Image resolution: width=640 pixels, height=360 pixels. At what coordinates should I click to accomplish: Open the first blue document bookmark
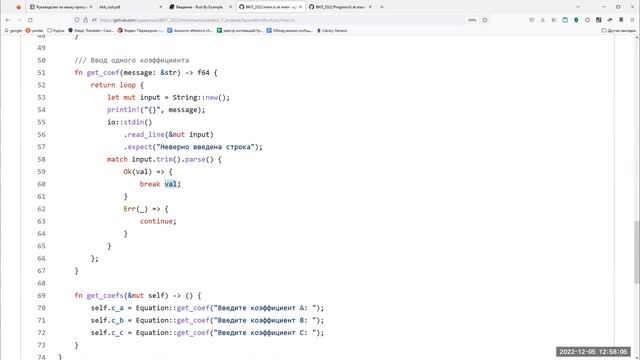[190, 31]
